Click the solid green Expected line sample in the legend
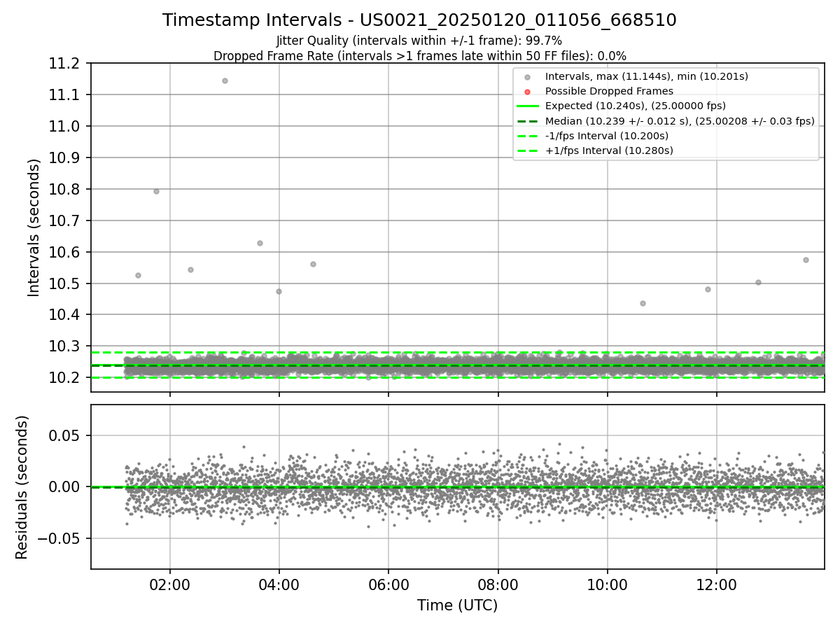The height and width of the screenshot is (630, 840). 527,106
